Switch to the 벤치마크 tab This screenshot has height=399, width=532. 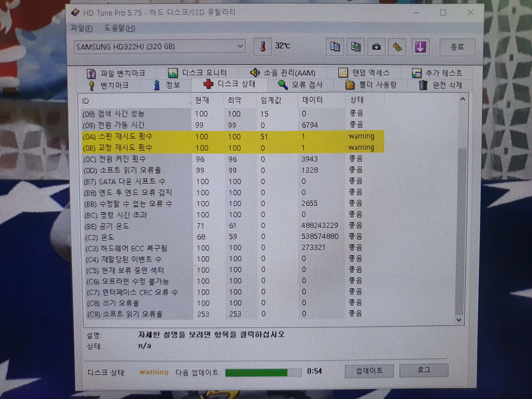[x=109, y=85]
